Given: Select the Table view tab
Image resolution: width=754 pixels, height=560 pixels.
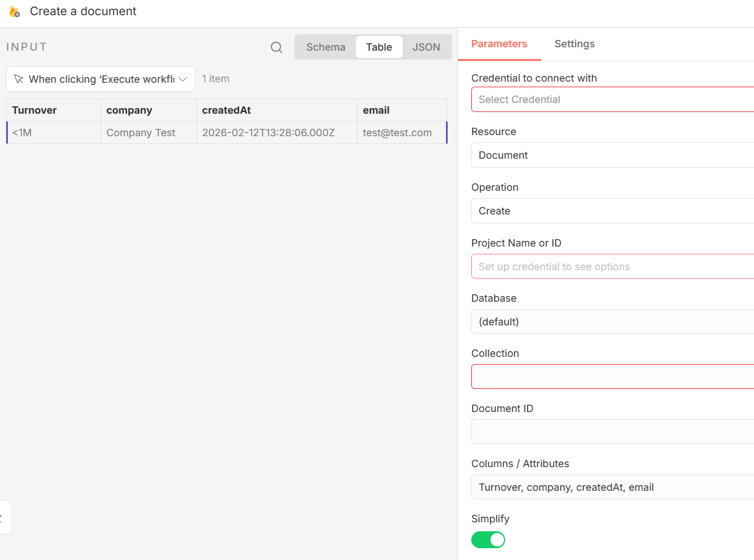Looking at the screenshot, I should [x=379, y=47].
